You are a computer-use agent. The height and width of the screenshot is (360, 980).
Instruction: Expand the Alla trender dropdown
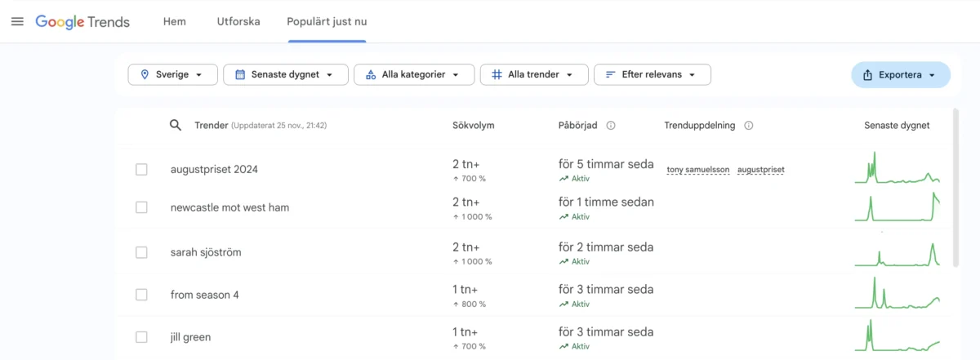534,74
